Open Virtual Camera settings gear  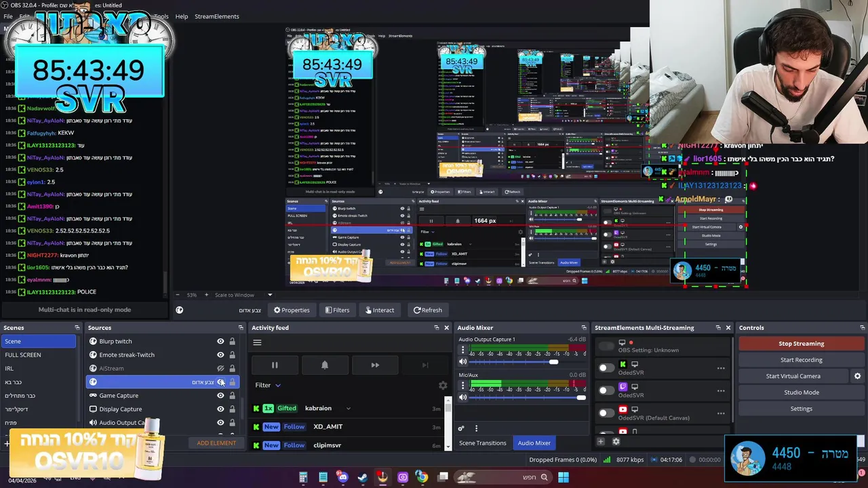857,376
